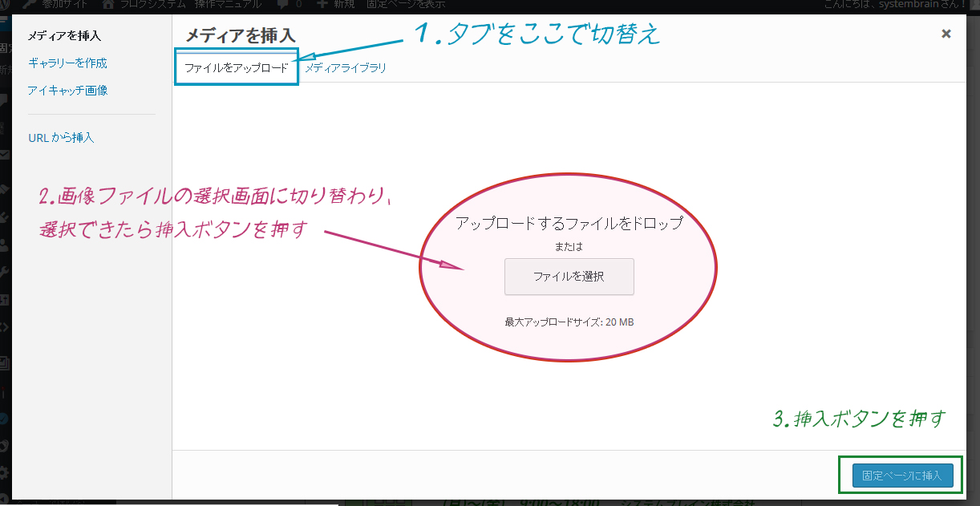Open the systembrain user greeting menu

click(894, 4)
